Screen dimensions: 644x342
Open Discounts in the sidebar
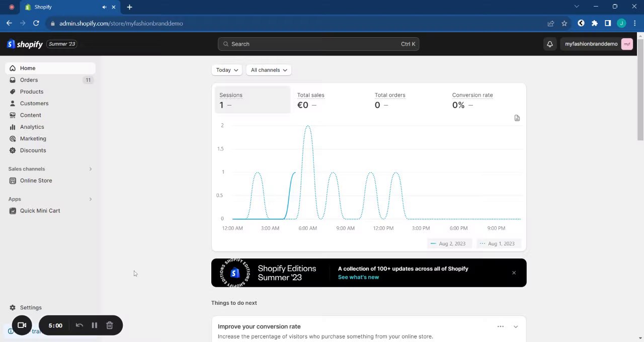coord(33,150)
